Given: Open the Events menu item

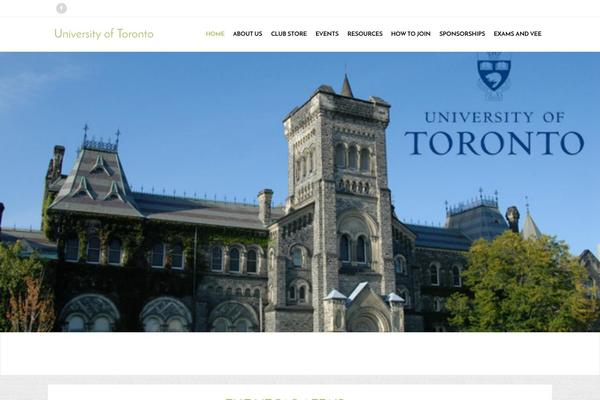Looking at the screenshot, I should (x=327, y=34).
